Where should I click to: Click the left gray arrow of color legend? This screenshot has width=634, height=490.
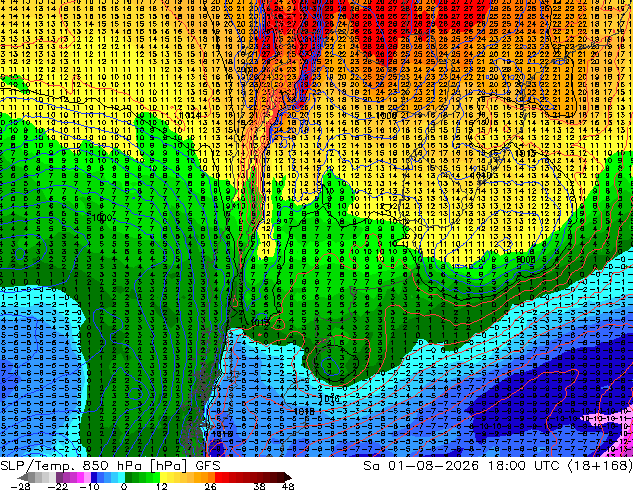(x=23, y=477)
